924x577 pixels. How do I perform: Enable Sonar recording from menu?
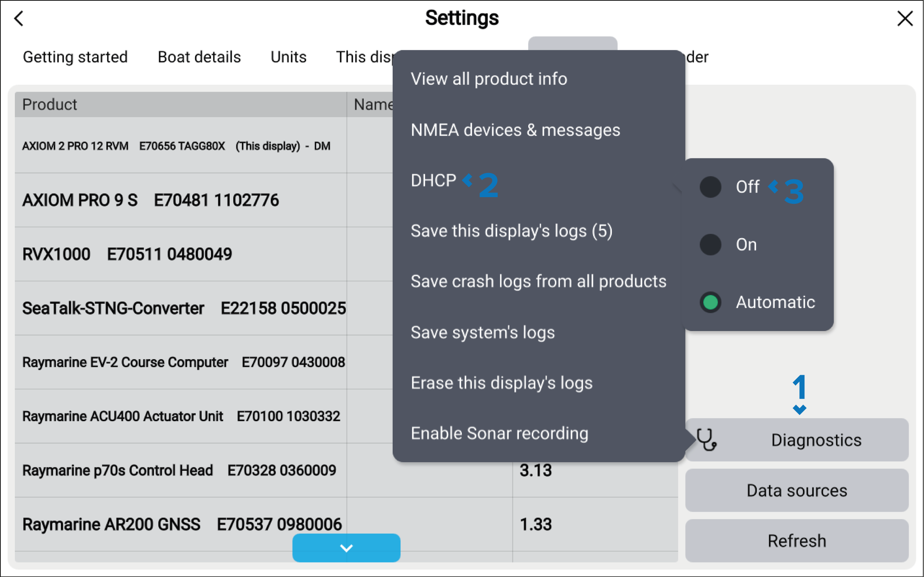coord(499,433)
